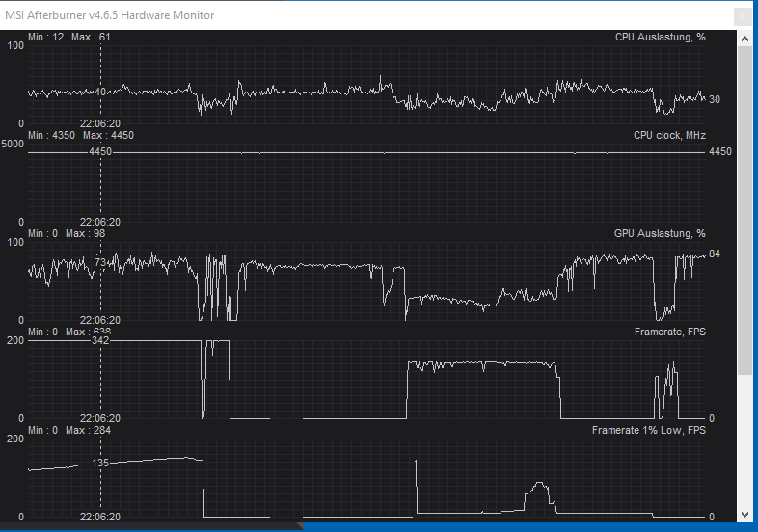Click the Min 0 Max 638 framerate readout
Image resolution: width=758 pixels, height=532 pixels.
point(69,332)
